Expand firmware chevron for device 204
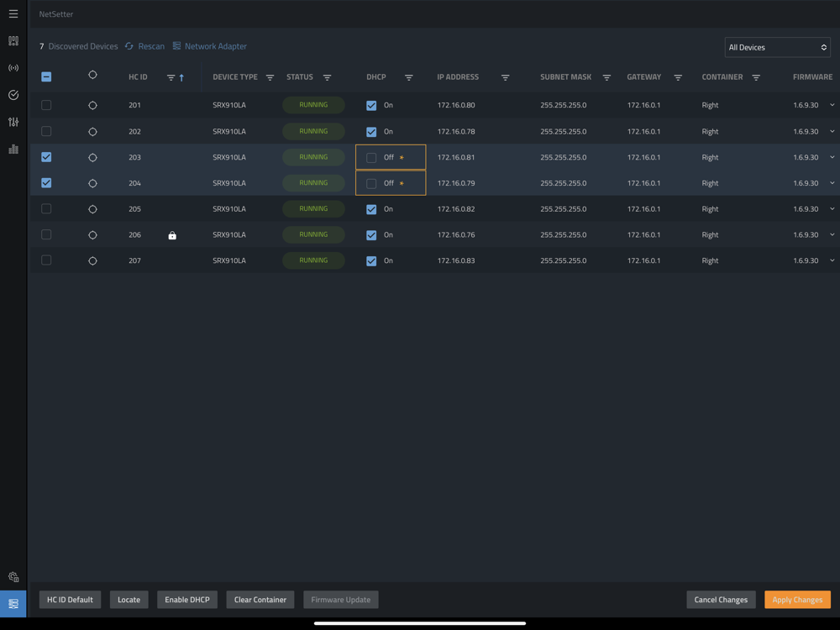This screenshot has width=840, height=630. click(832, 182)
